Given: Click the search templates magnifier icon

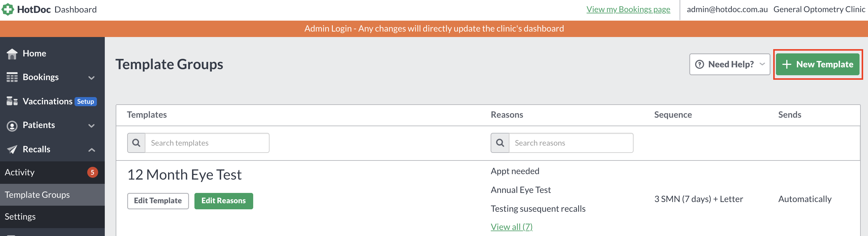Looking at the screenshot, I should click(x=136, y=143).
